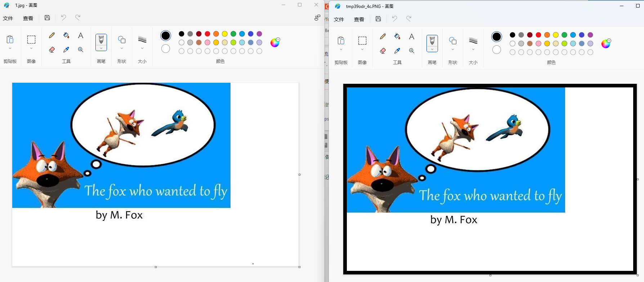This screenshot has width=644, height=282.
Task: Open 文件 menu in 1.jpg window
Action: click(8, 18)
